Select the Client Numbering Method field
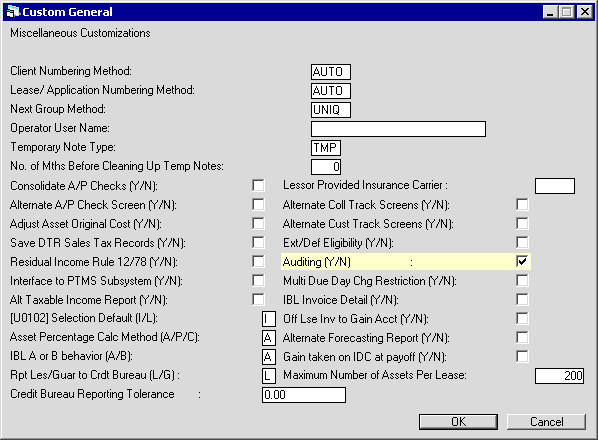The width and height of the screenshot is (598, 440). pos(331,72)
